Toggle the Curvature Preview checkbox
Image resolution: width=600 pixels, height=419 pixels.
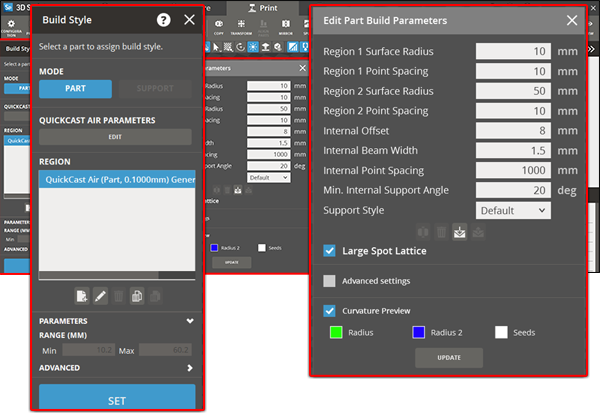pos(329,311)
